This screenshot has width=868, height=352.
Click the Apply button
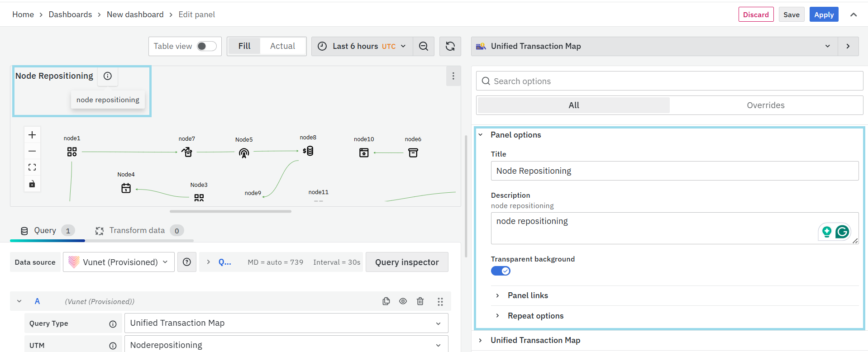click(824, 14)
